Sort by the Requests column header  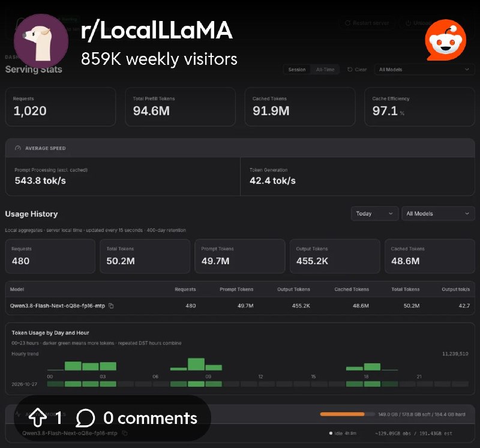click(x=185, y=289)
